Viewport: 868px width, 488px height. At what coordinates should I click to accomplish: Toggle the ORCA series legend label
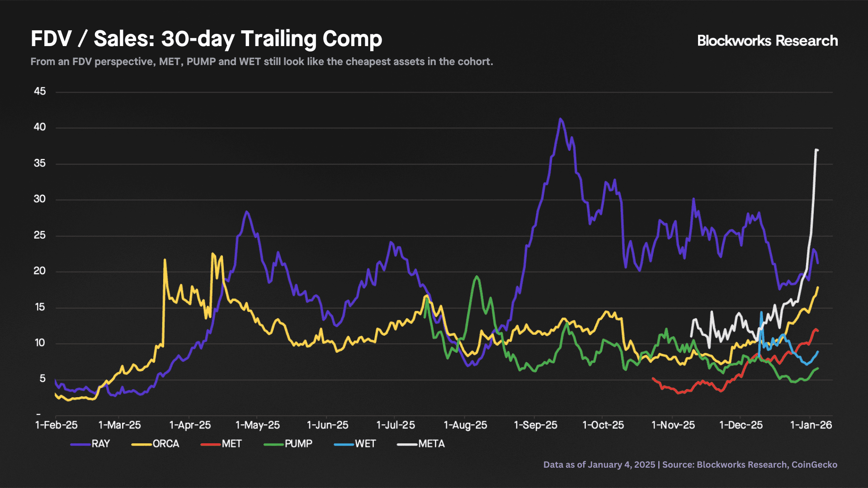[x=166, y=444]
